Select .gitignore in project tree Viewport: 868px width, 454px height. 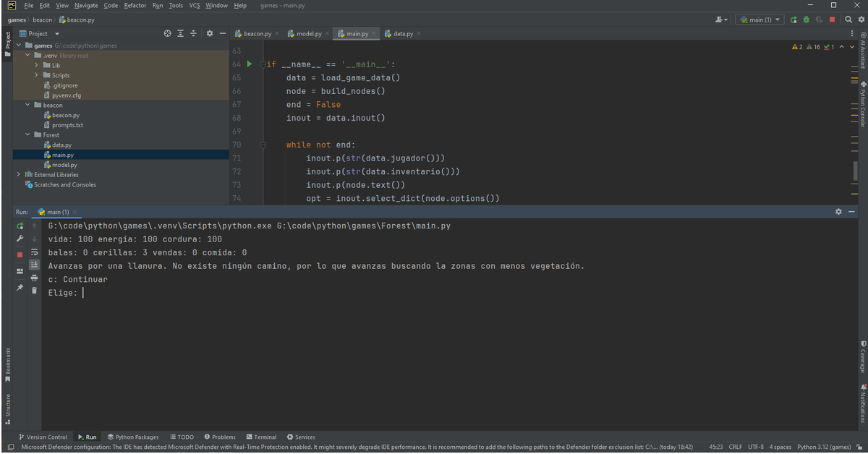click(60, 85)
